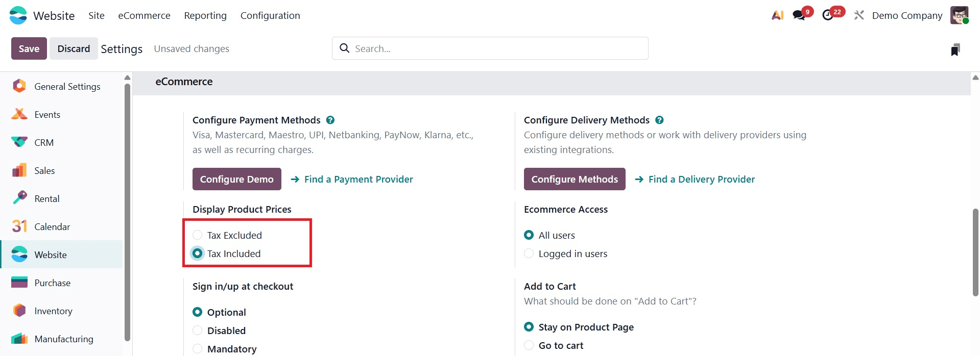Open the Configuration menu

click(270, 15)
